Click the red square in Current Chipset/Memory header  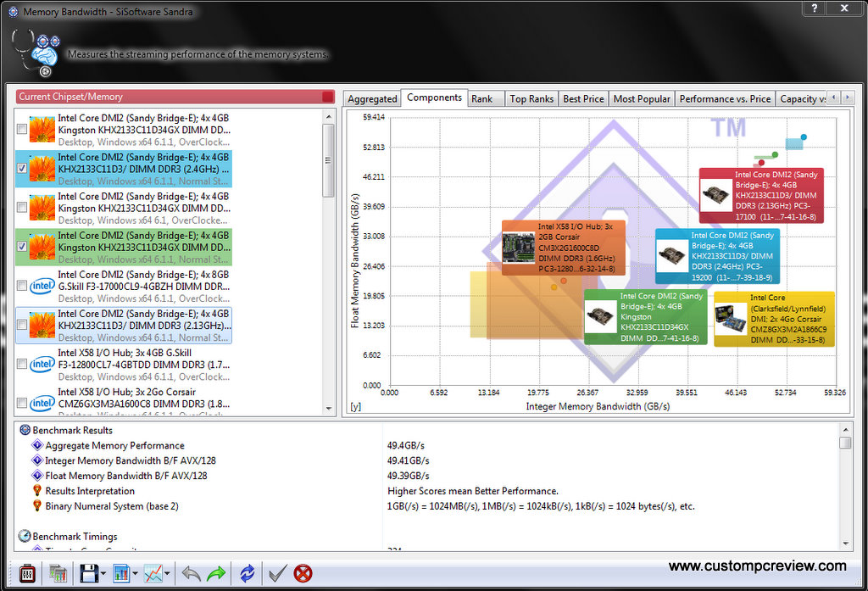pos(328,97)
